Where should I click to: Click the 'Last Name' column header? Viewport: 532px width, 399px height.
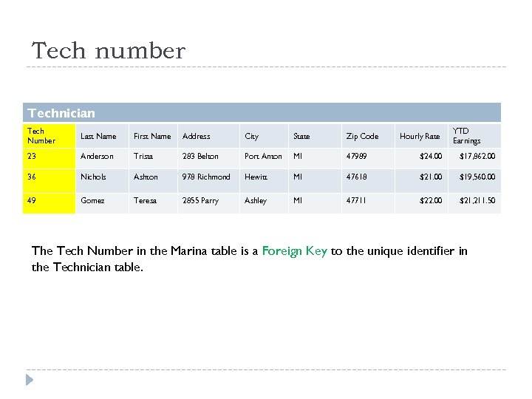(x=98, y=136)
